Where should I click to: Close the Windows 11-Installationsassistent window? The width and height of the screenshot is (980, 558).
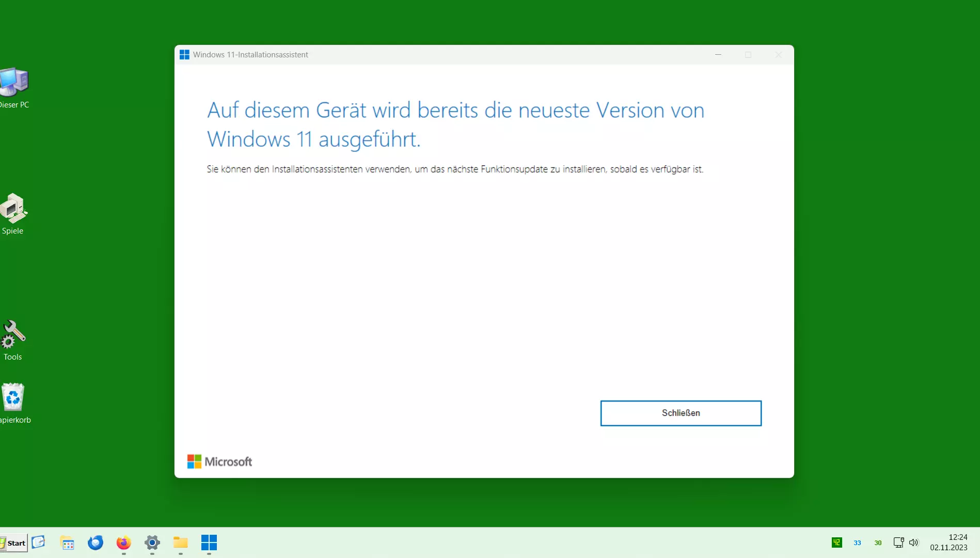(778, 55)
